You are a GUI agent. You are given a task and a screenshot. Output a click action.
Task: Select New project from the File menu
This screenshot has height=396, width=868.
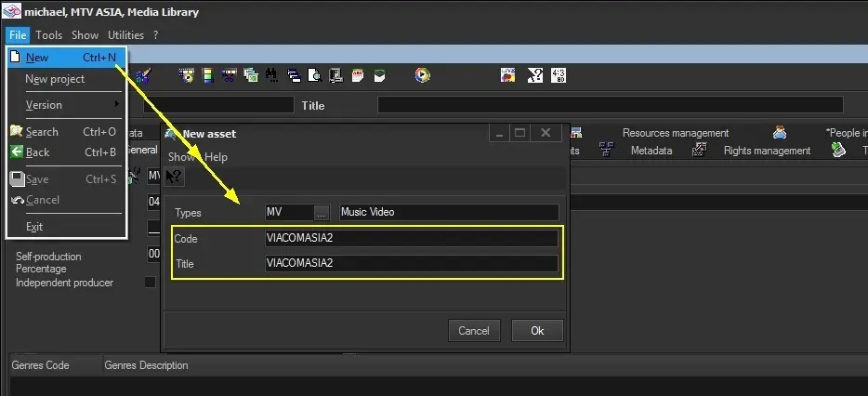55,79
